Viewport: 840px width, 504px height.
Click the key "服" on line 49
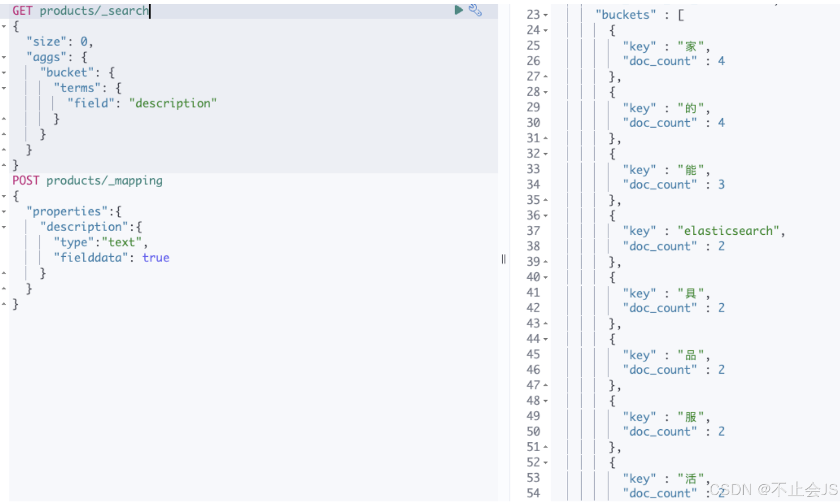(x=690, y=416)
